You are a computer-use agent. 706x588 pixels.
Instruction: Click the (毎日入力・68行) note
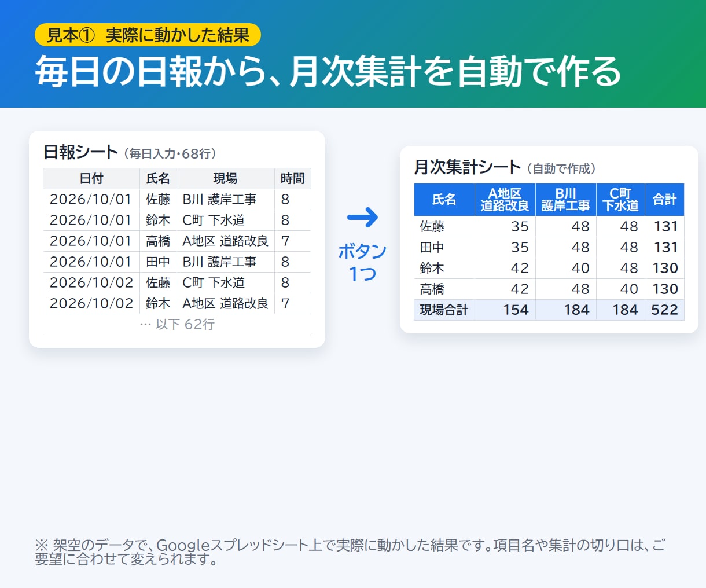point(170,154)
